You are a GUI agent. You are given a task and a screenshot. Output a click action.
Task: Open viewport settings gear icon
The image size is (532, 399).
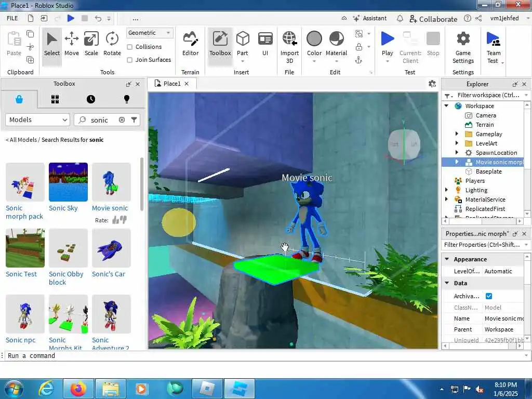point(432,84)
